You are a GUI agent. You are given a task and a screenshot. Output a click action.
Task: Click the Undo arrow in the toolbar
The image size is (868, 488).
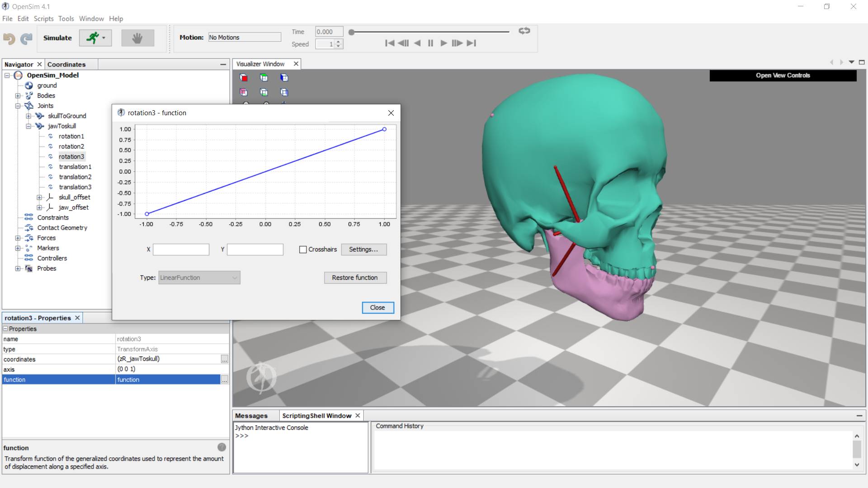[9, 38]
